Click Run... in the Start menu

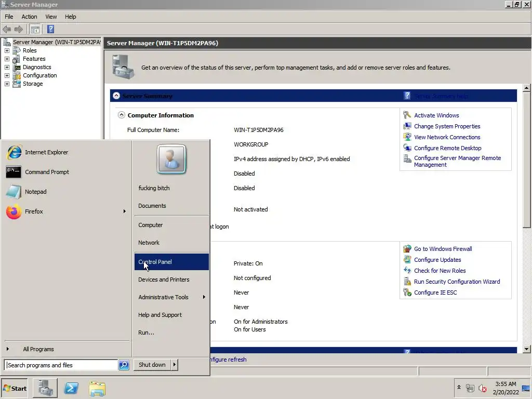pos(171,332)
